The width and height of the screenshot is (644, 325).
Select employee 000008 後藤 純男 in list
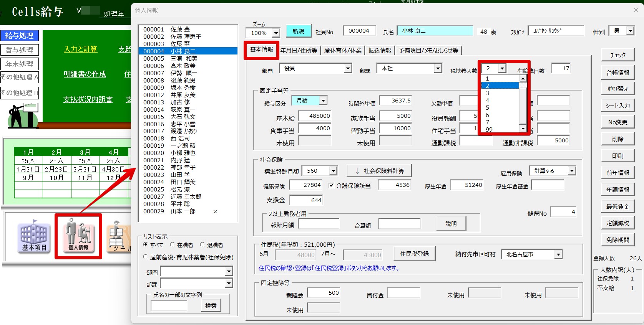point(188,80)
